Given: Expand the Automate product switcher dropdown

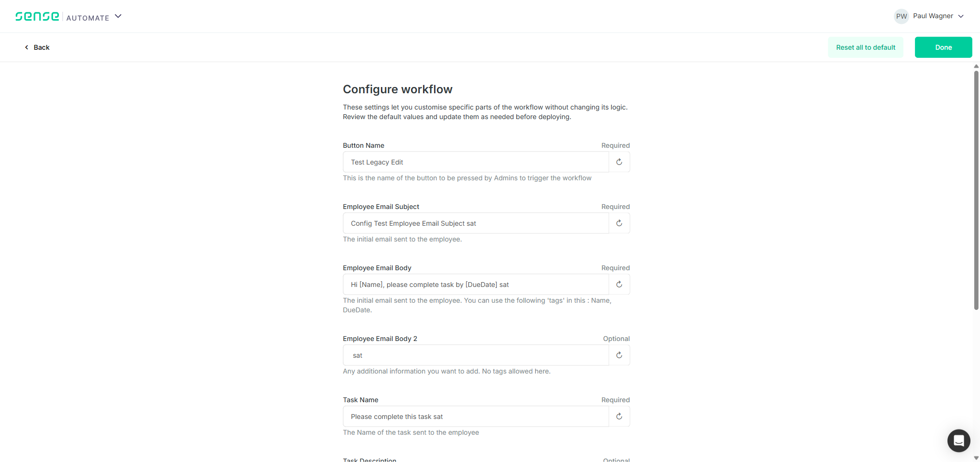Looking at the screenshot, I should [x=118, y=16].
